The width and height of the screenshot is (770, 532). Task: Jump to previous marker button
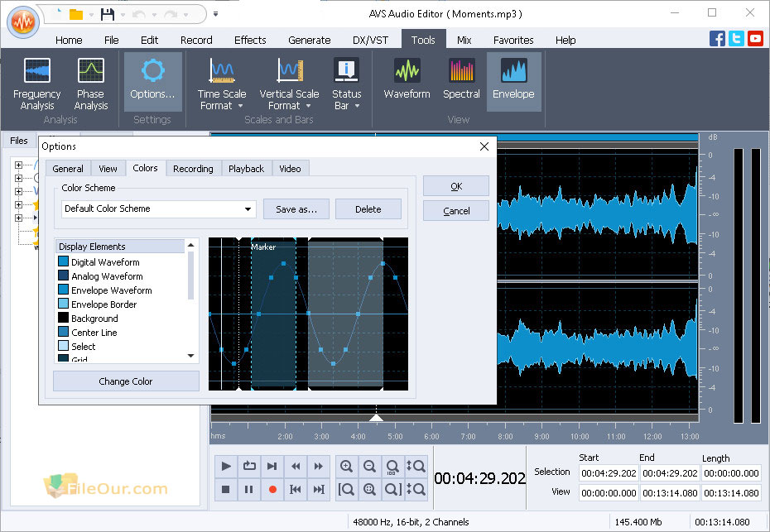coord(295,489)
